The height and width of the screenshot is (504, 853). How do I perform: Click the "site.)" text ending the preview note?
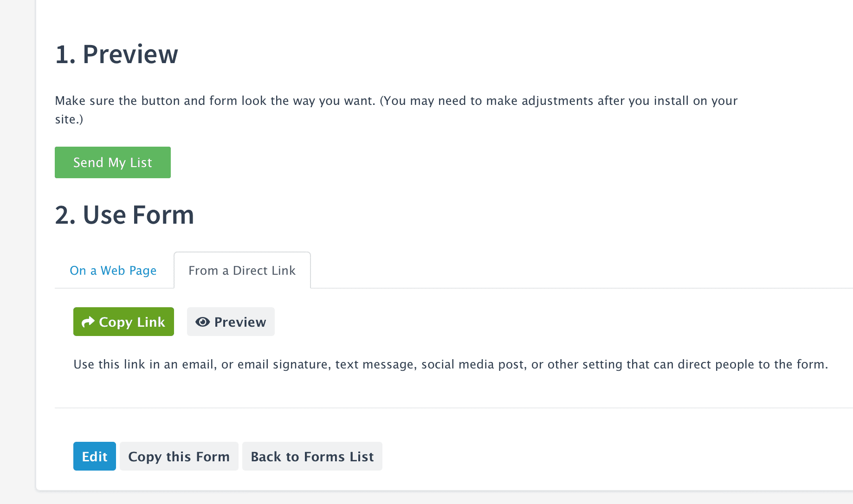click(x=69, y=119)
